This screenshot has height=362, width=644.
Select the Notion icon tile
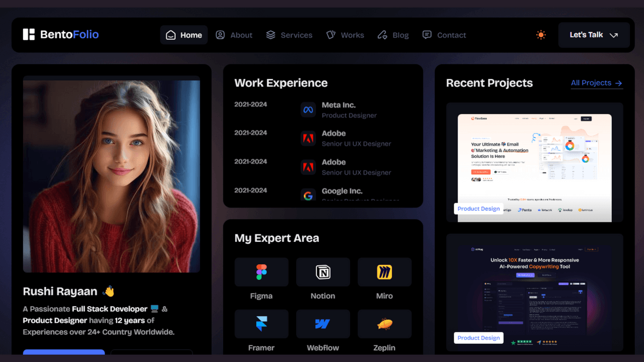[x=323, y=272]
